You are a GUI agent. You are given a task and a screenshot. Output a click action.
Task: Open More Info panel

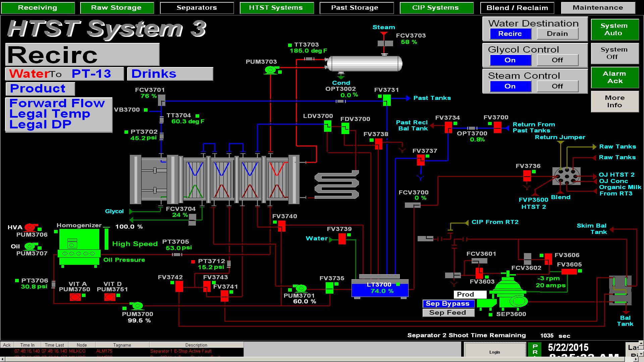(x=614, y=102)
